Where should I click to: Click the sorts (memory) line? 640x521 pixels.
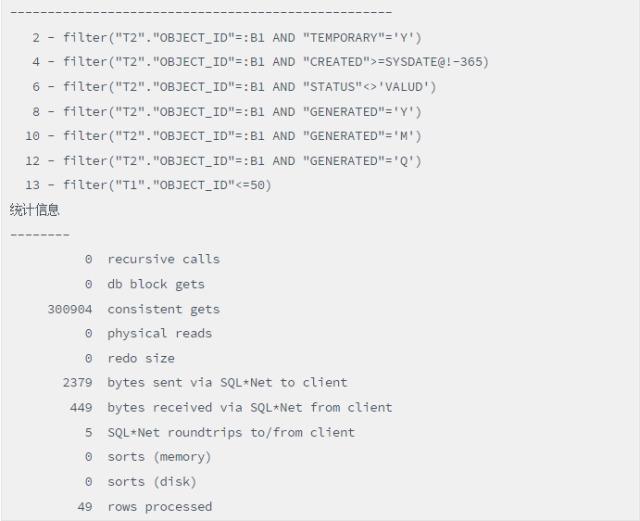159,456
